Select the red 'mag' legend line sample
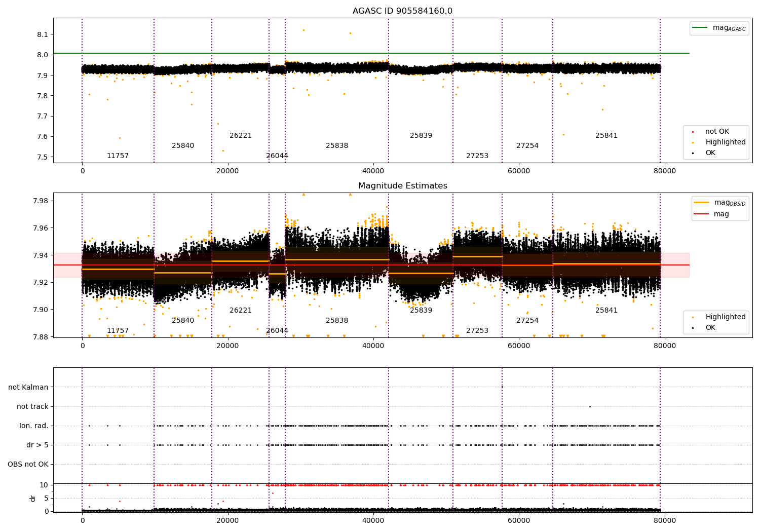 pyautogui.click(x=701, y=214)
